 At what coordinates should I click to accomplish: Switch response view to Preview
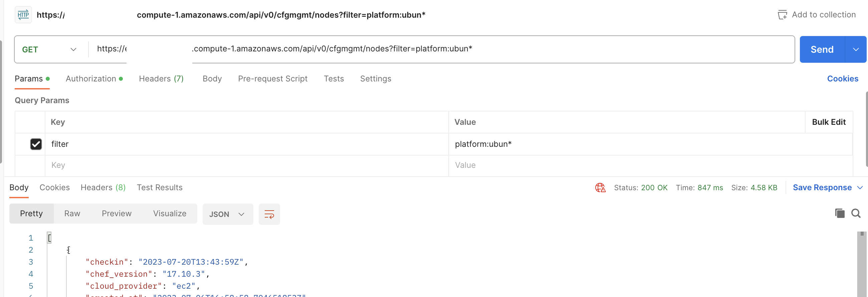tap(117, 214)
